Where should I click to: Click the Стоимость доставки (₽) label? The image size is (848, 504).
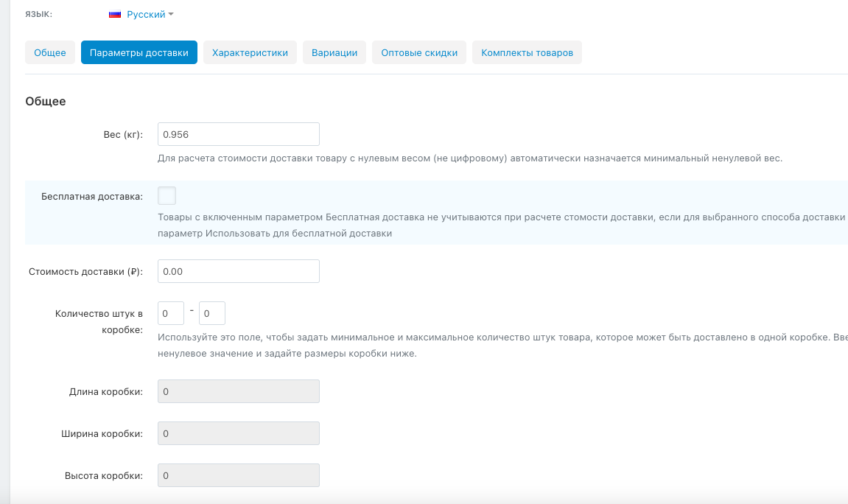point(85,271)
